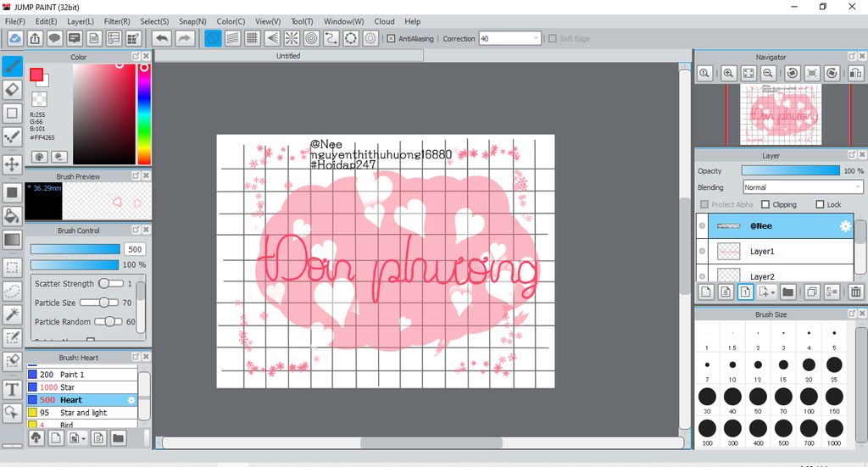The image size is (868, 467).
Task: Fit canvas to window in Navigator
Action: [748, 73]
